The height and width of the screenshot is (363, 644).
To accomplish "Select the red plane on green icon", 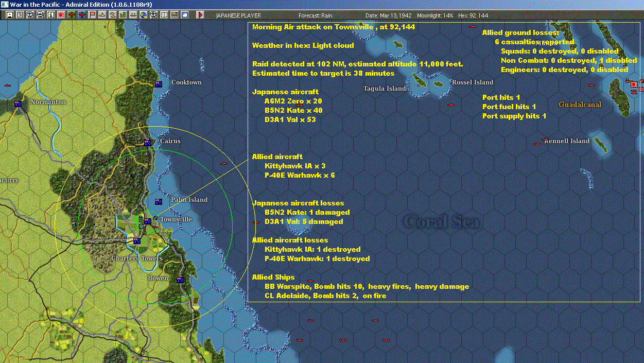I will (72, 15).
